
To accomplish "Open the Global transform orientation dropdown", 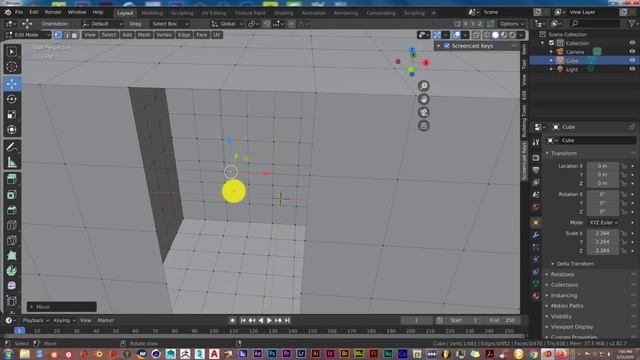I will (227, 24).
